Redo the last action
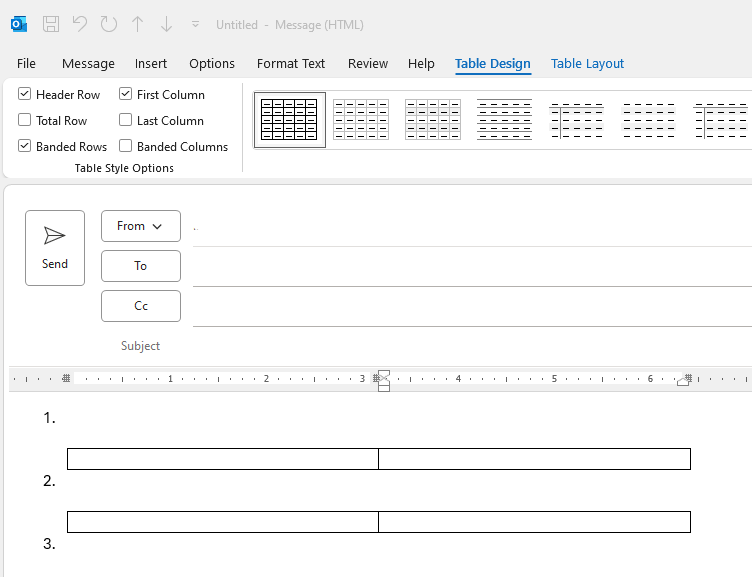The image size is (752, 577). click(109, 24)
